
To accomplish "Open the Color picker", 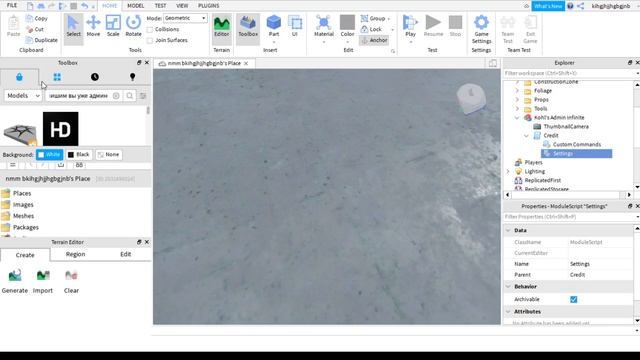I will (347, 27).
